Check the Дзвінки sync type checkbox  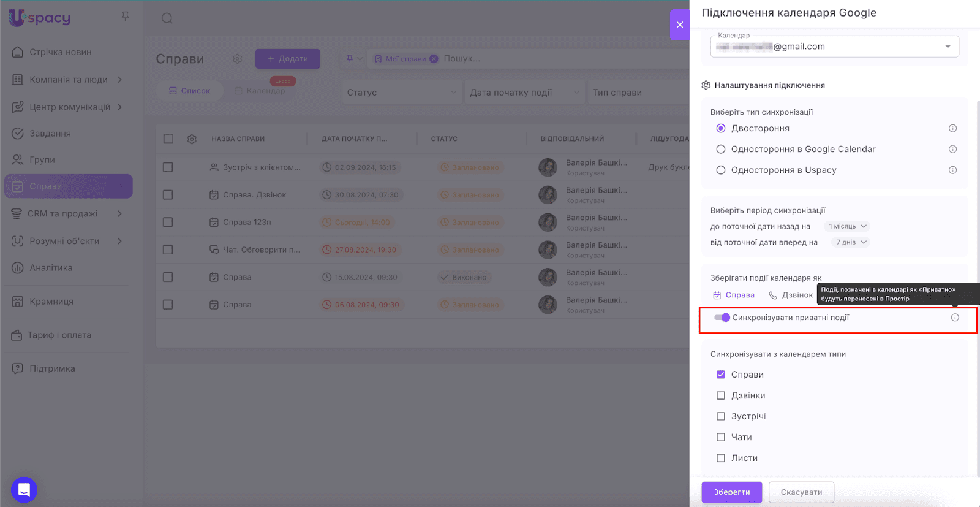tap(721, 395)
